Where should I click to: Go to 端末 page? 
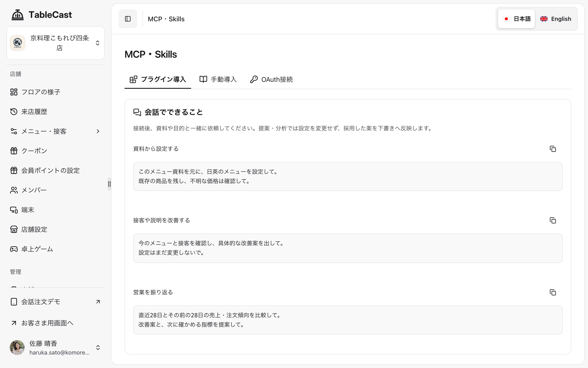click(55, 210)
